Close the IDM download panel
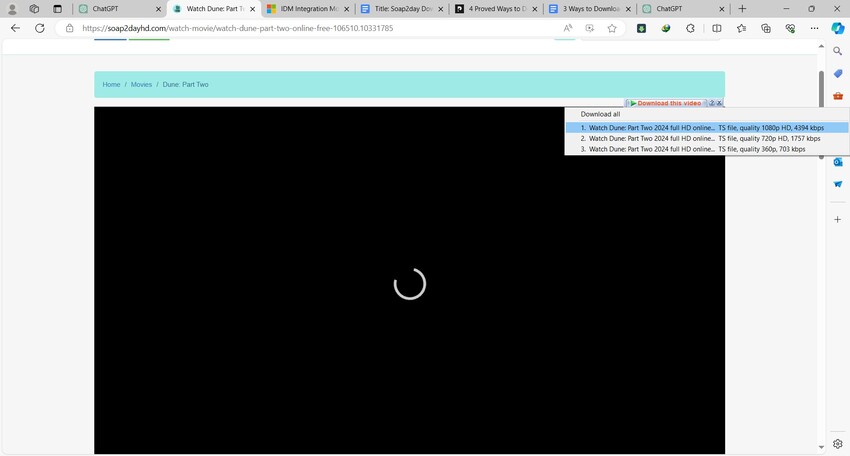The image size is (850, 456). [719, 103]
